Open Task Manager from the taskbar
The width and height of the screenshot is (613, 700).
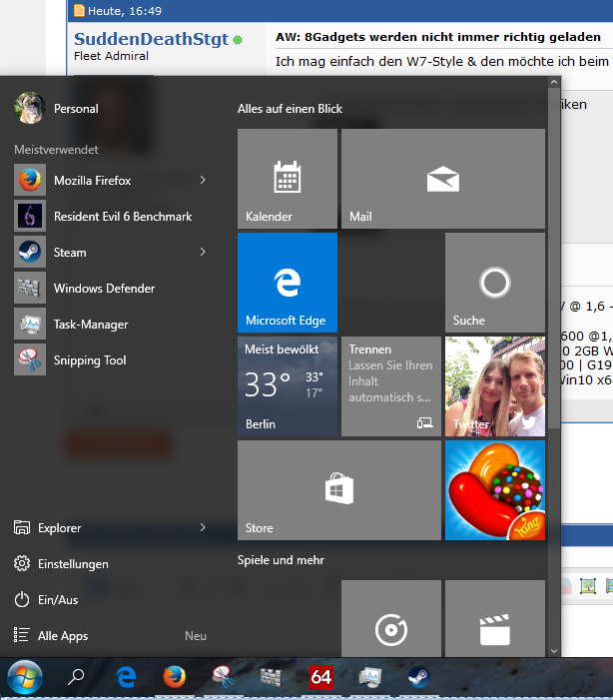pyautogui.click(x=370, y=677)
